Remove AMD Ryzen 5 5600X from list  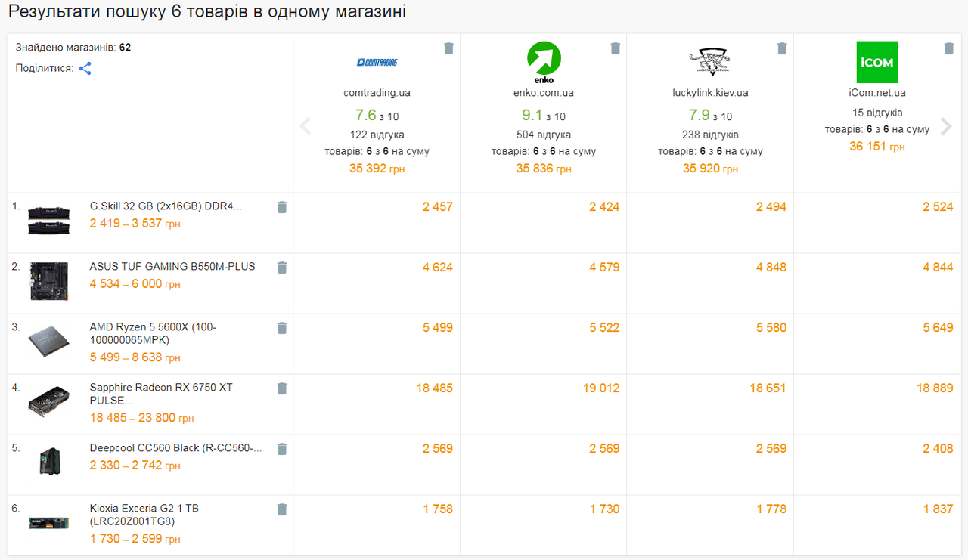282,328
